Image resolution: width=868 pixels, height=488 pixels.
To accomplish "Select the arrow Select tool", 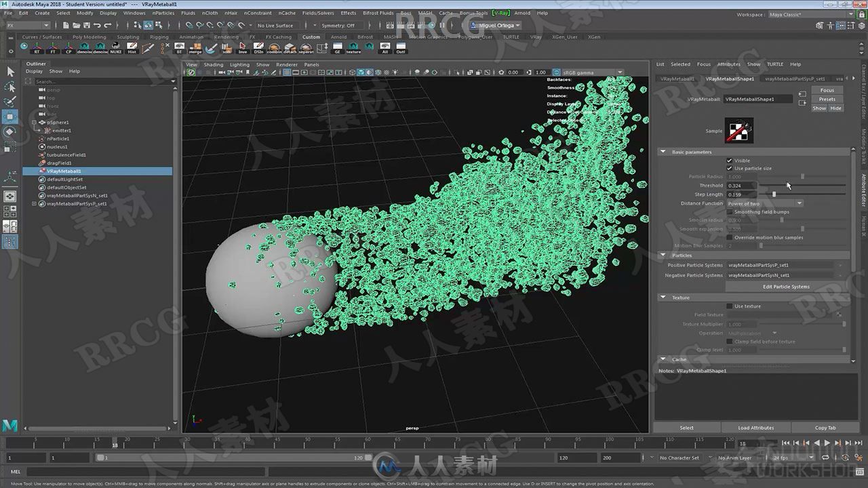I will point(10,72).
